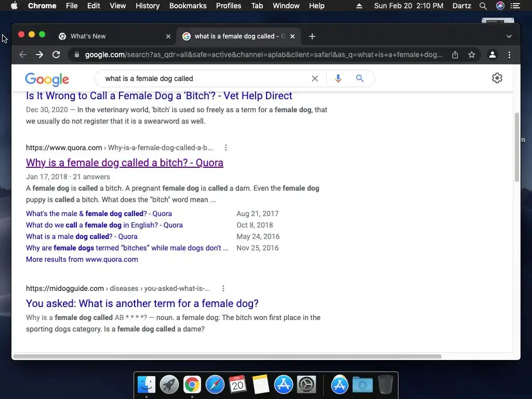The image size is (532, 399).
Task: Switch to the What's New tab
Action: point(115,36)
